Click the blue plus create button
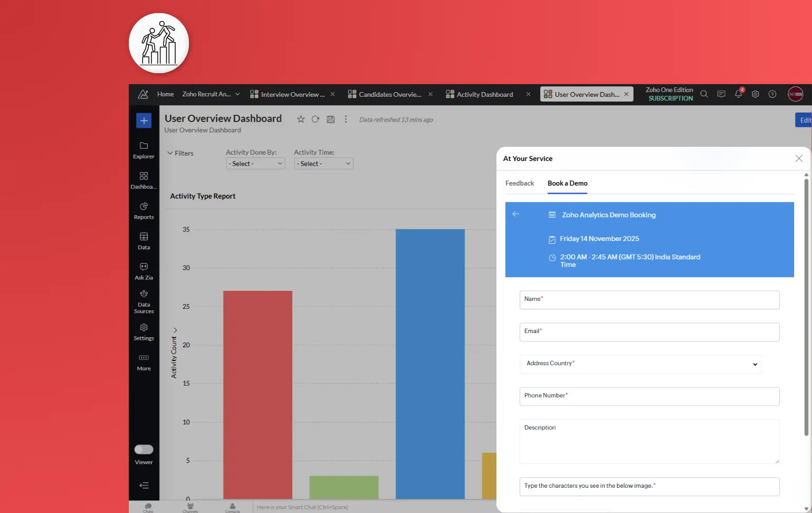 point(144,120)
